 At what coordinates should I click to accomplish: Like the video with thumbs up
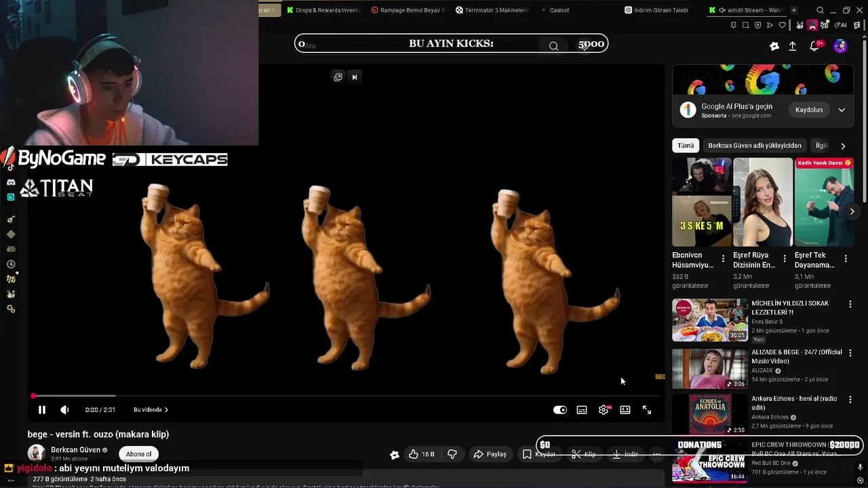click(420, 454)
